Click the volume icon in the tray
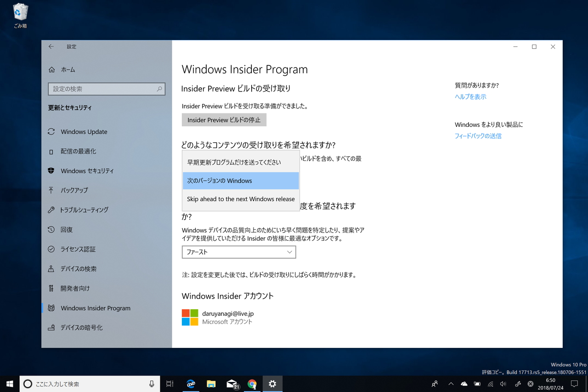Screen dimensions: 588x392 coord(503,384)
